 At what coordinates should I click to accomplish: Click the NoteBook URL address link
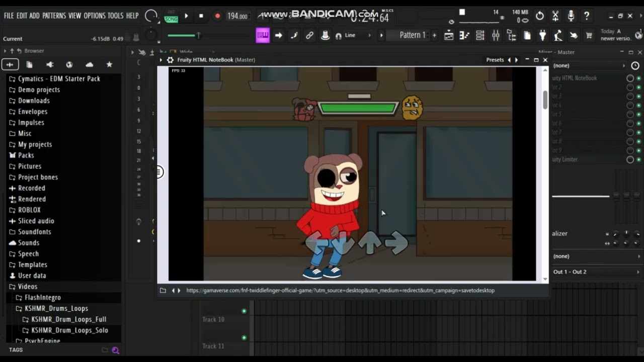tap(340, 290)
